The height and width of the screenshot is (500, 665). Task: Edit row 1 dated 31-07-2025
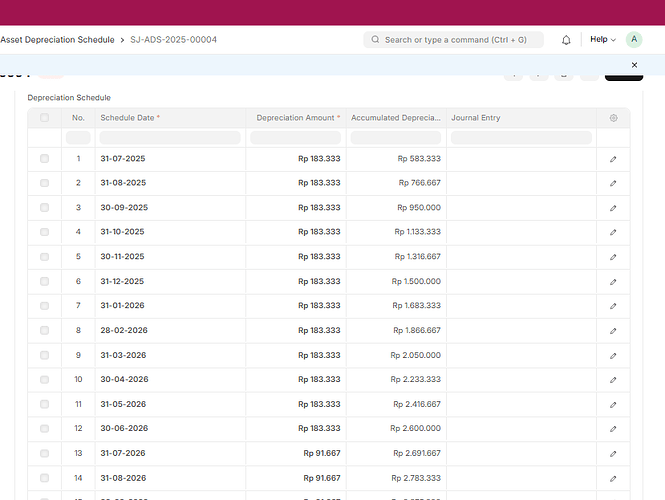pyautogui.click(x=613, y=159)
